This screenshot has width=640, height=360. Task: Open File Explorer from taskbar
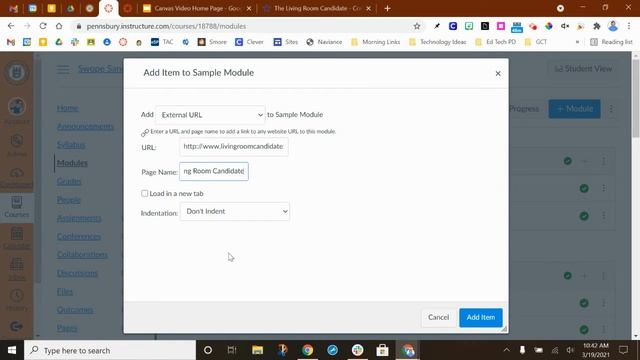coord(257,350)
